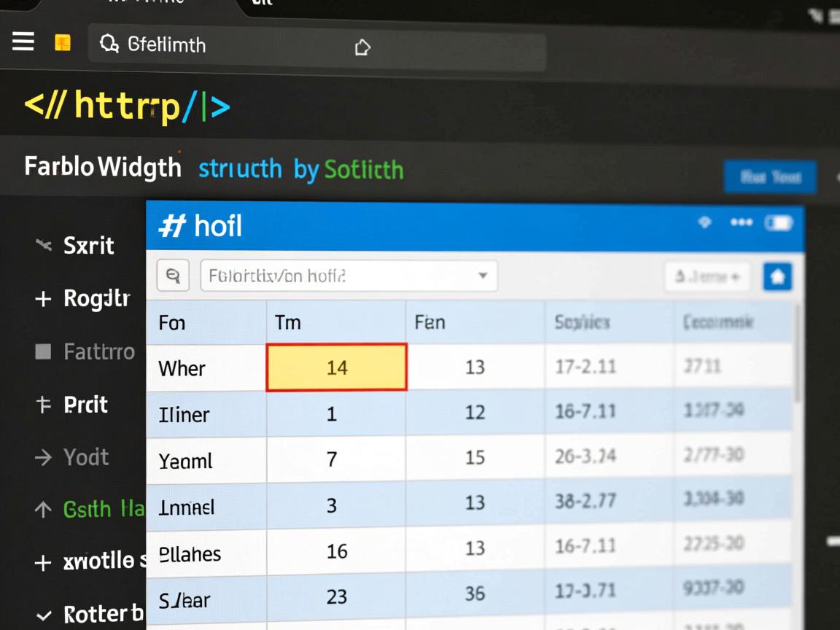The image size is (840, 630).
Task: Click the blue button at top right
Action: (x=770, y=177)
